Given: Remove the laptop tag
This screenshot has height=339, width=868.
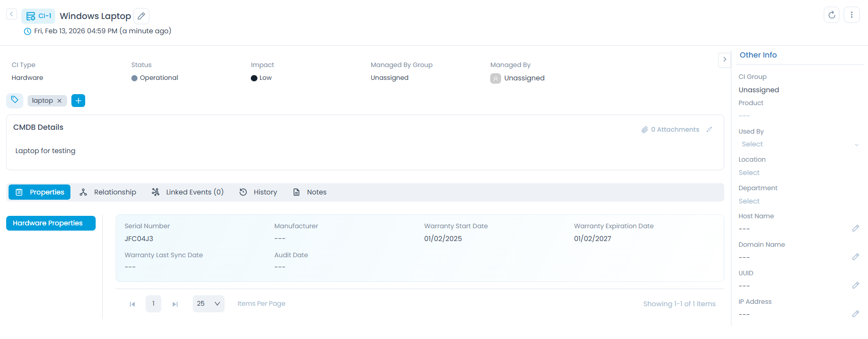Looking at the screenshot, I should (59, 101).
